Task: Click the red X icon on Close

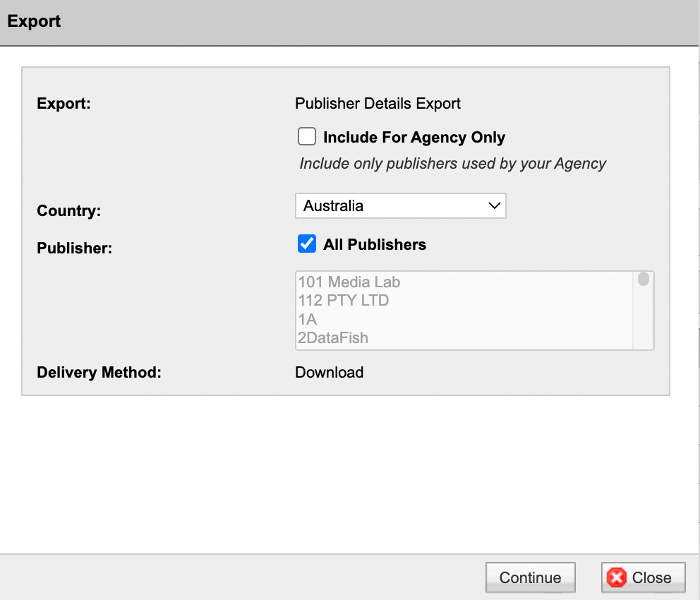Action: pyautogui.click(x=617, y=577)
